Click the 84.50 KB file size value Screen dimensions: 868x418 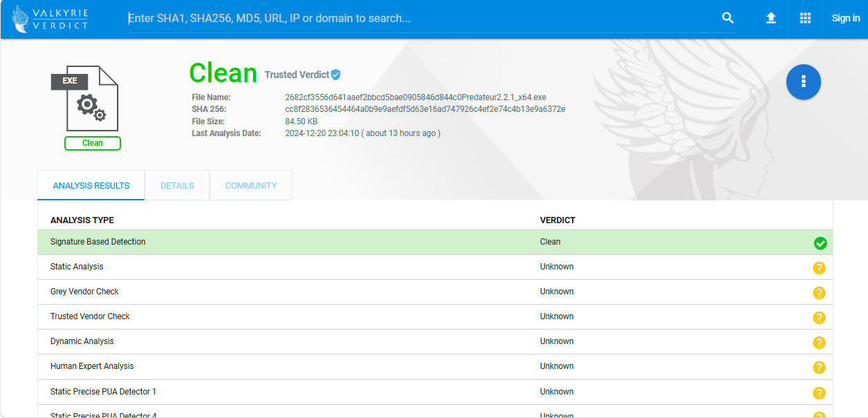tap(302, 122)
